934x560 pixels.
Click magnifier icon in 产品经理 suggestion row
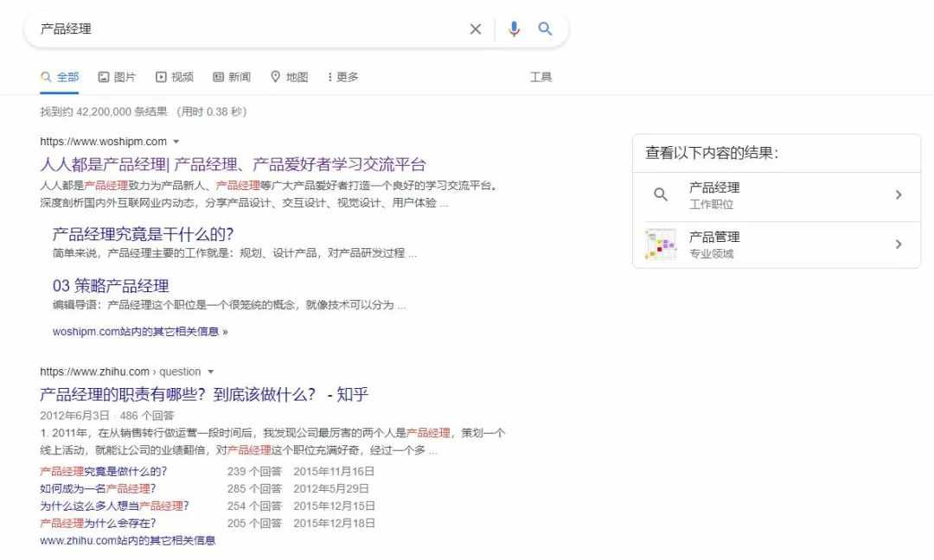point(661,194)
